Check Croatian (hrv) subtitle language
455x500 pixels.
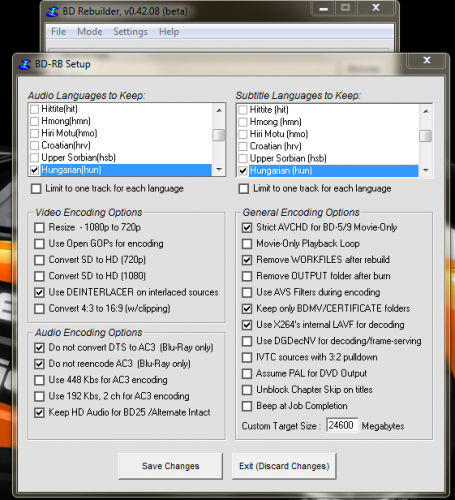(x=243, y=146)
